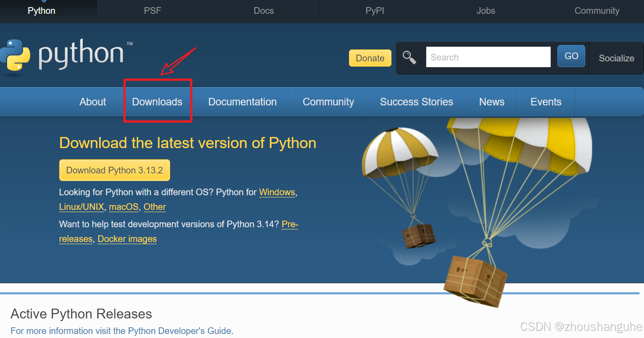
Task: Open Community in the main navigation bar
Action: point(328,102)
